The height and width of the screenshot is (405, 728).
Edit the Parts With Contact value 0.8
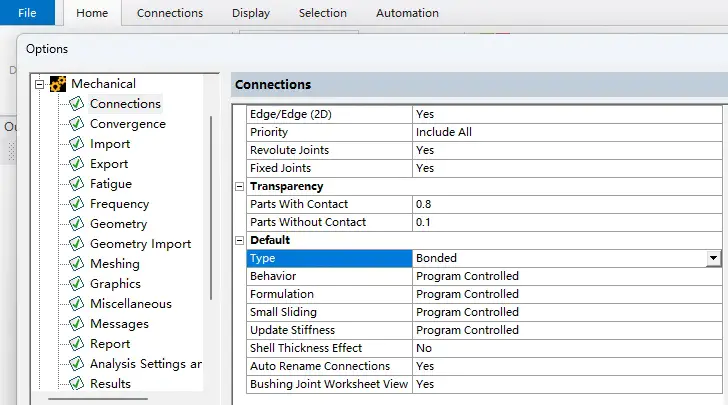tap(567, 204)
